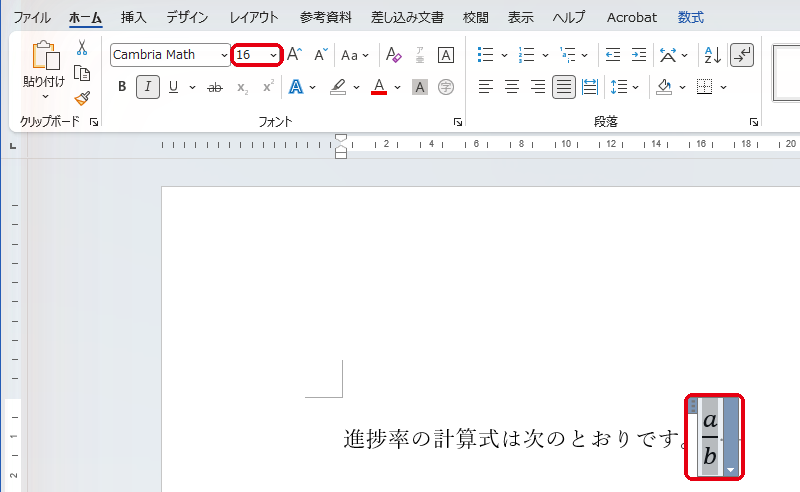Apply highlighter pen color icon

pos(338,87)
